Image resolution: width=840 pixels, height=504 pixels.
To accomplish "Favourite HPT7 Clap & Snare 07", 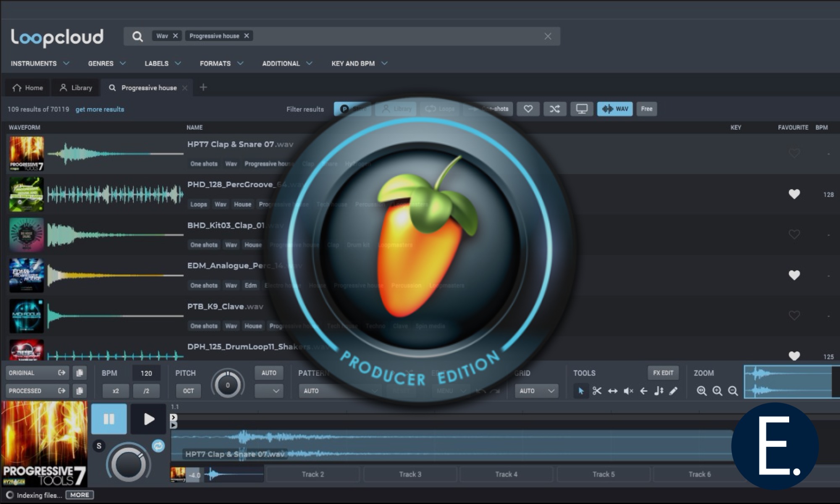I will click(x=794, y=153).
